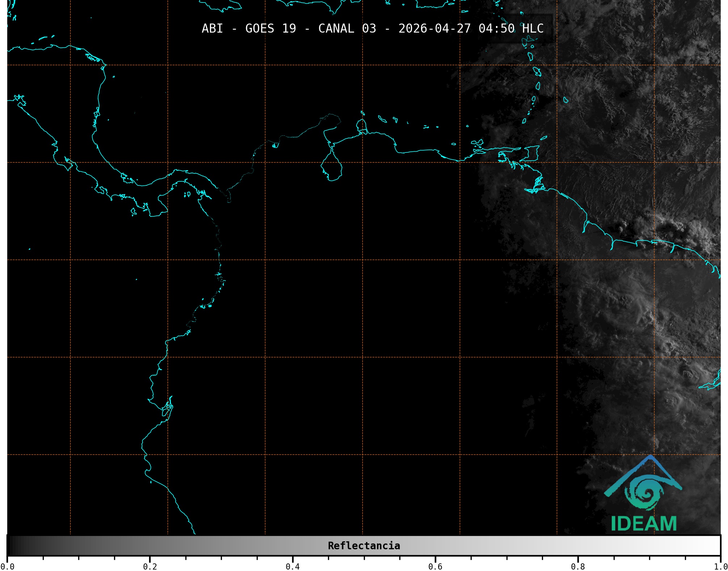Click the green IDEAM text logo
The image size is (728, 571).
(644, 524)
